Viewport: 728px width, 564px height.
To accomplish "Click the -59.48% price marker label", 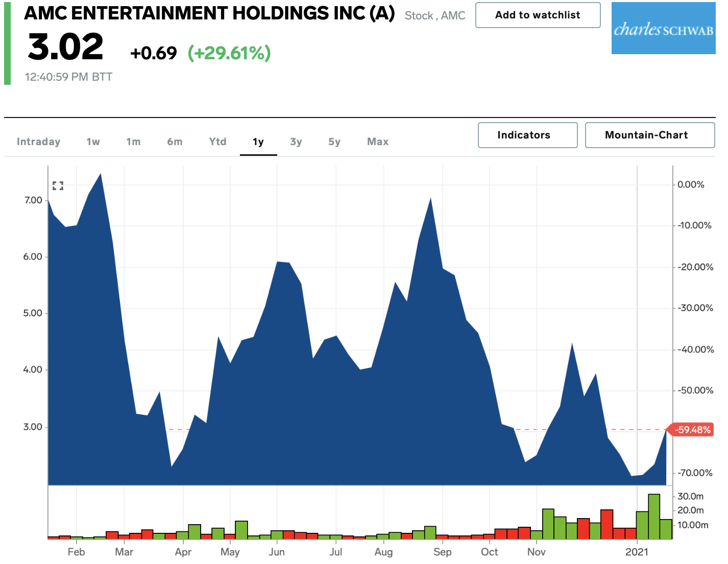I will tap(692, 430).
